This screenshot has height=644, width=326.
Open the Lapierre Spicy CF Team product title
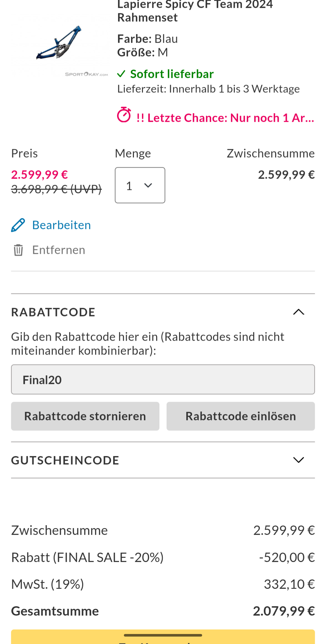pos(195,11)
